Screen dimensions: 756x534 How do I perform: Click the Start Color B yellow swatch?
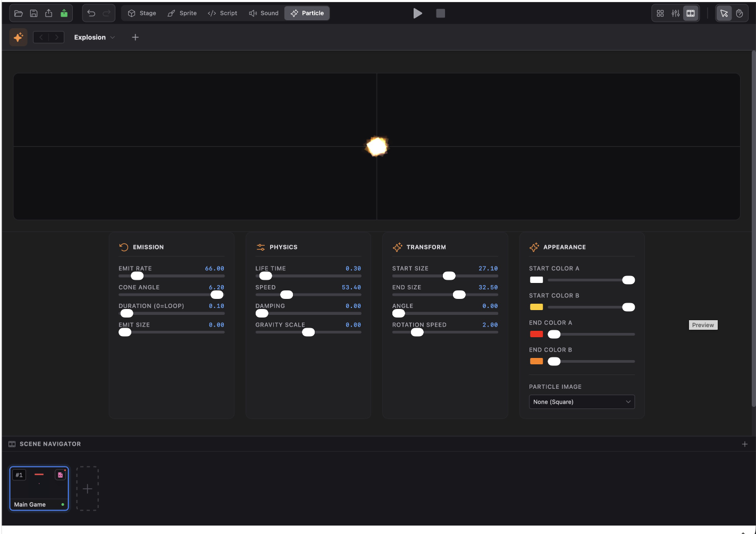click(536, 307)
